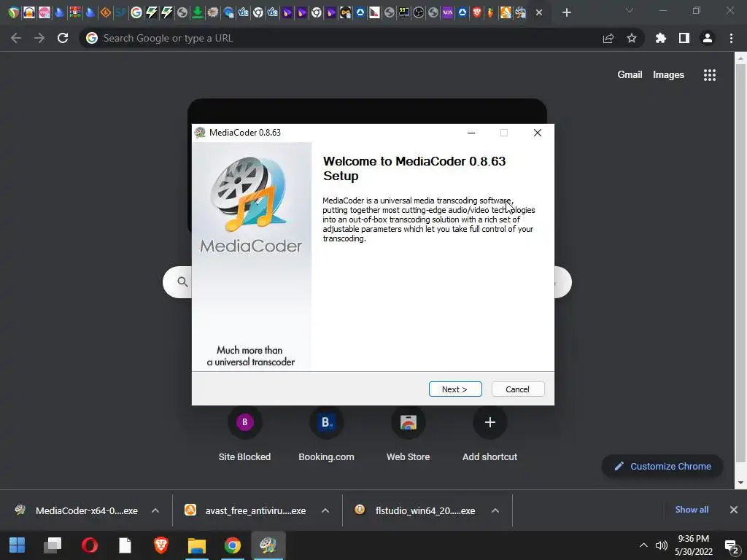
Task: Open the volume control
Action: [x=661, y=545]
